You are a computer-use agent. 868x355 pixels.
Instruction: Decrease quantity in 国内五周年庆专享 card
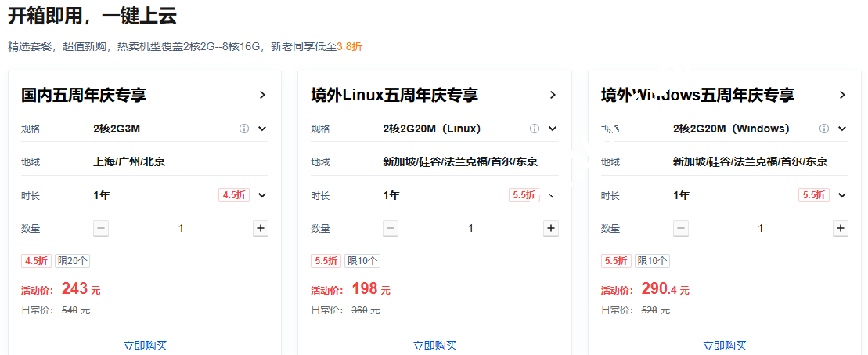pyautogui.click(x=101, y=228)
